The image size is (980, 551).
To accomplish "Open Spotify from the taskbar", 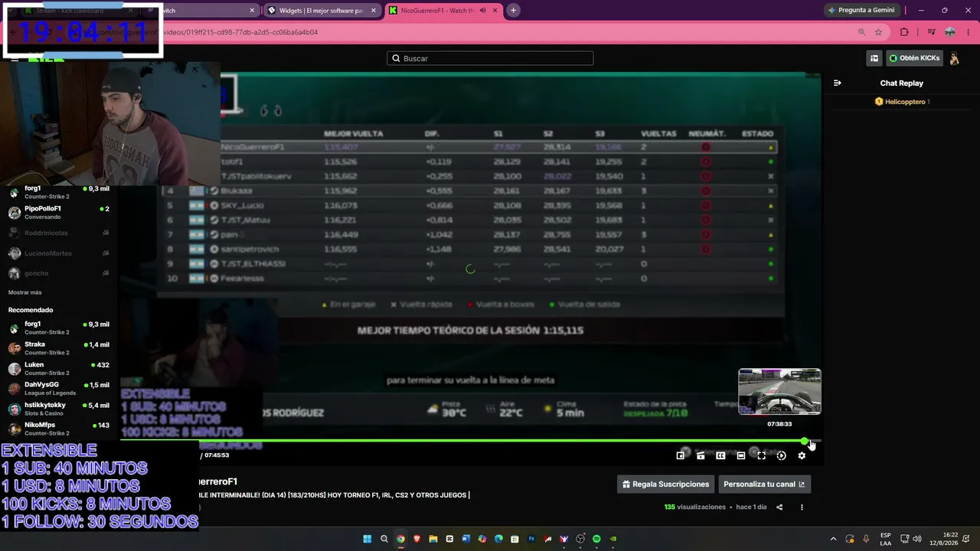I will pyautogui.click(x=596, y=539).
